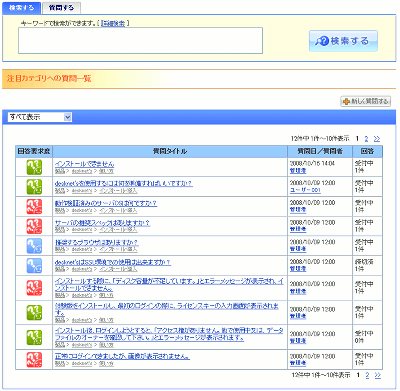The image size is (400, 391).
Task: Open the question about SSL環境での使用
Action: [x=113, y=262]
